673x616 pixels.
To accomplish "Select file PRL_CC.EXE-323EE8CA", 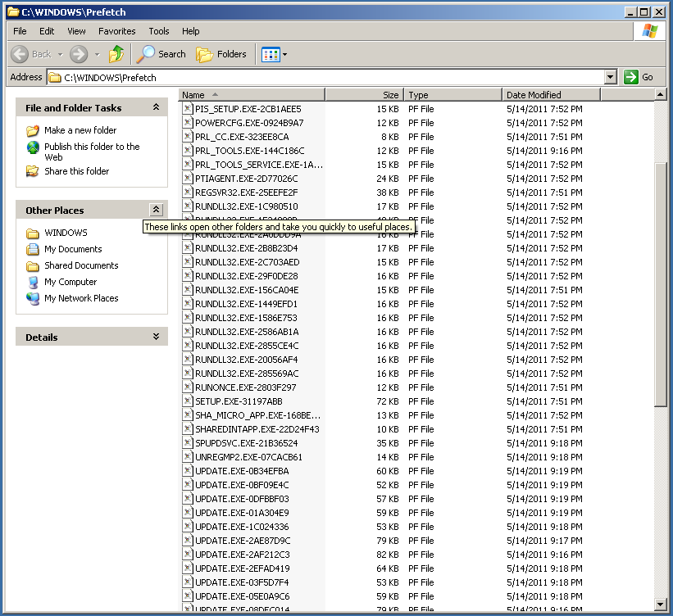I will coord(242,137).
